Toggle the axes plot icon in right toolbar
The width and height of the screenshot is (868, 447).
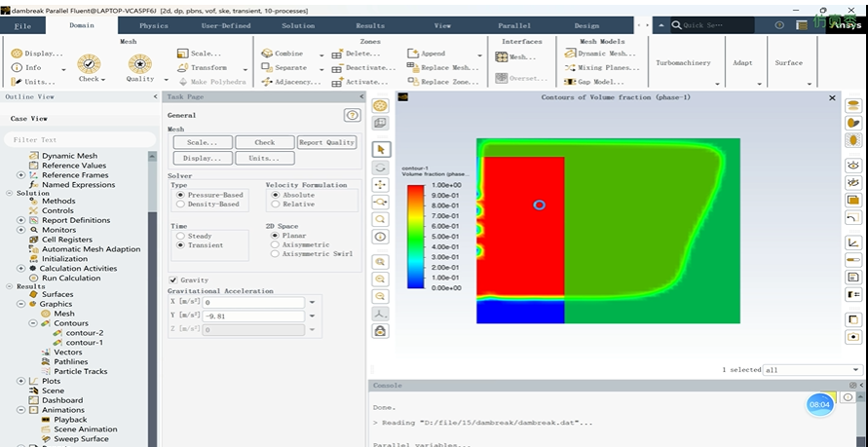point(853,242)
